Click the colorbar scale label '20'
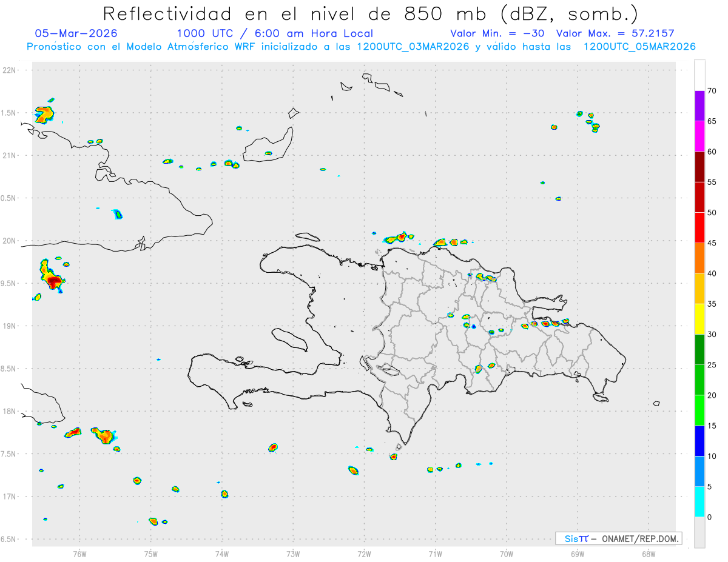Viewport: 728px width, 562px height. pos(712,395)
